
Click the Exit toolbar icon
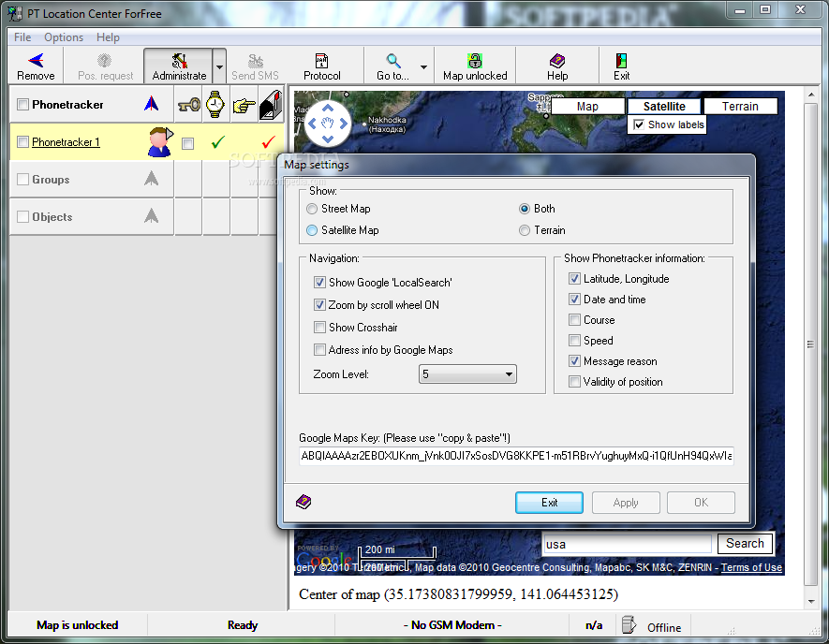pos(621,61)
